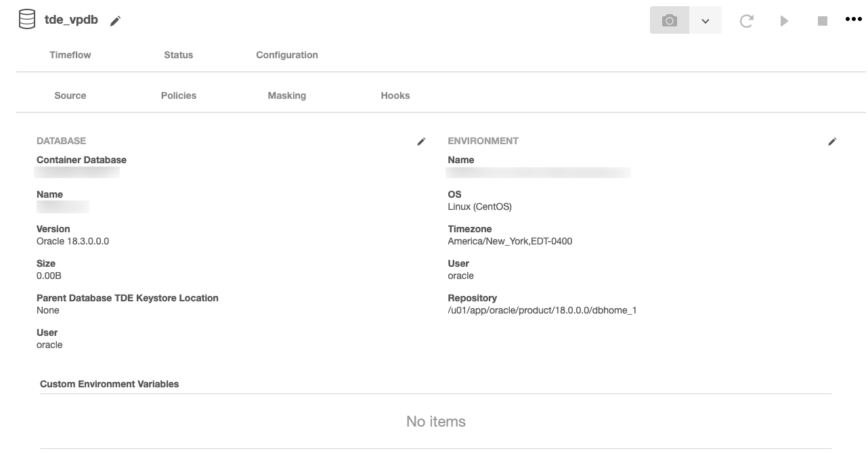The width and height of the screenshot is (868, 453).
Task: Click the Environment Name value link
Action: 538,173
